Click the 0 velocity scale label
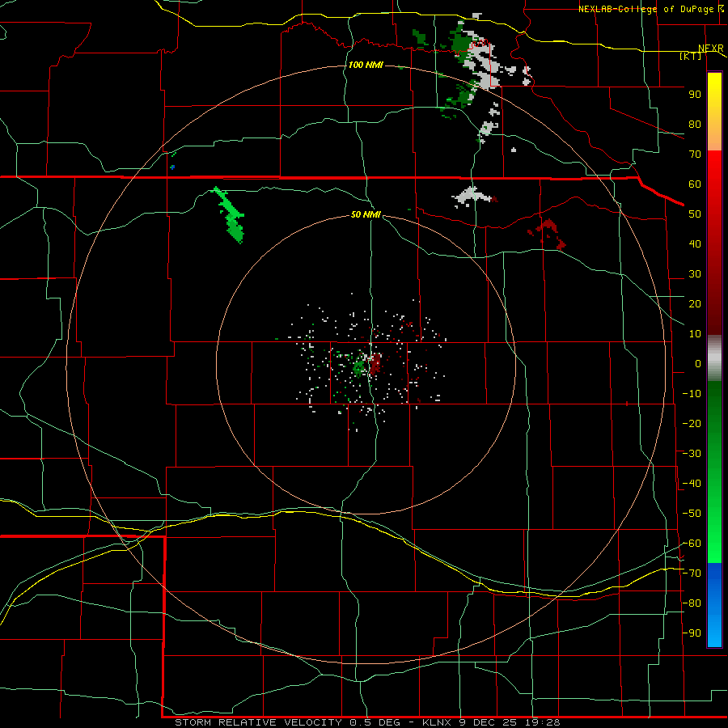The width and height of the screenshot is (728, 728). click(x=698, y=364)
